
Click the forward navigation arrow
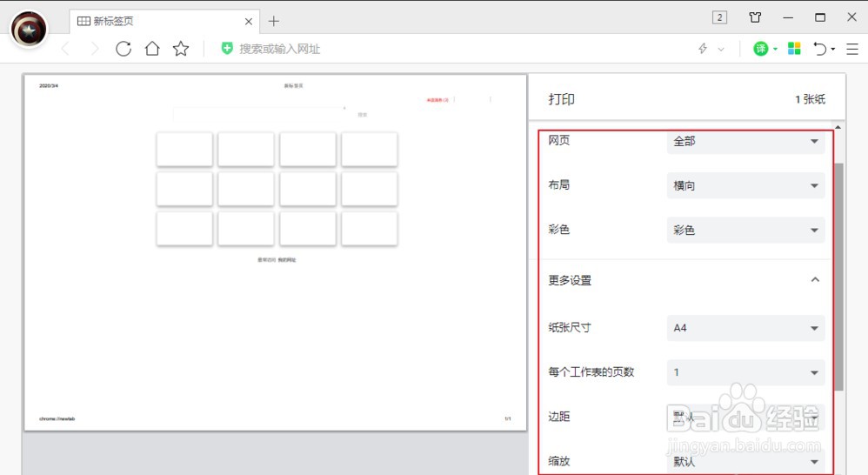click(95, 49)
